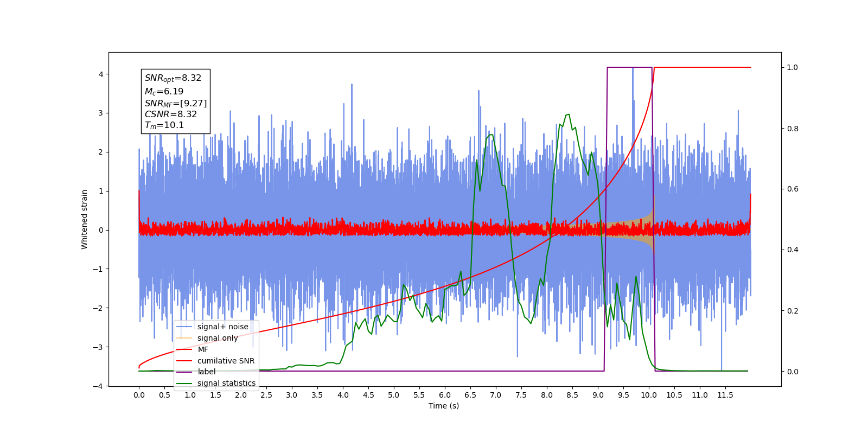Click the 'Whitened strain' y-axis label
Viewport: 868px width, 434px height.
point(85,219)
